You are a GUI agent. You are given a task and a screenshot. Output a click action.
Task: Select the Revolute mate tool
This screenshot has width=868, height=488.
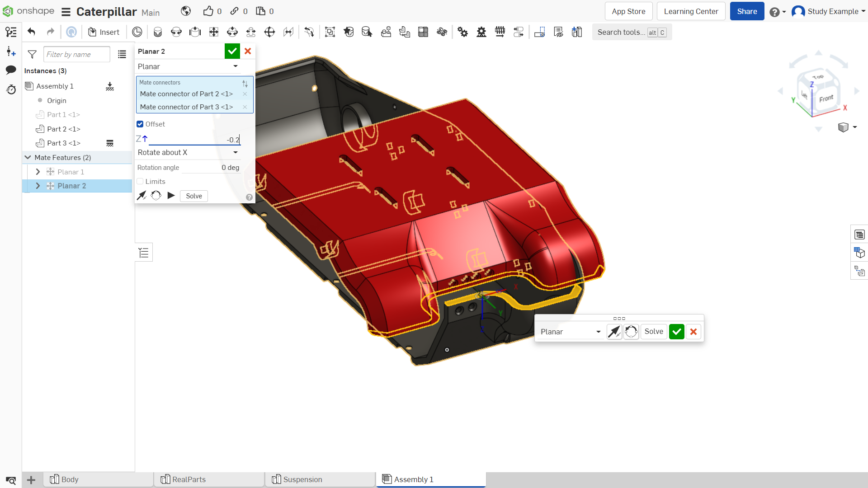point(176,32)
